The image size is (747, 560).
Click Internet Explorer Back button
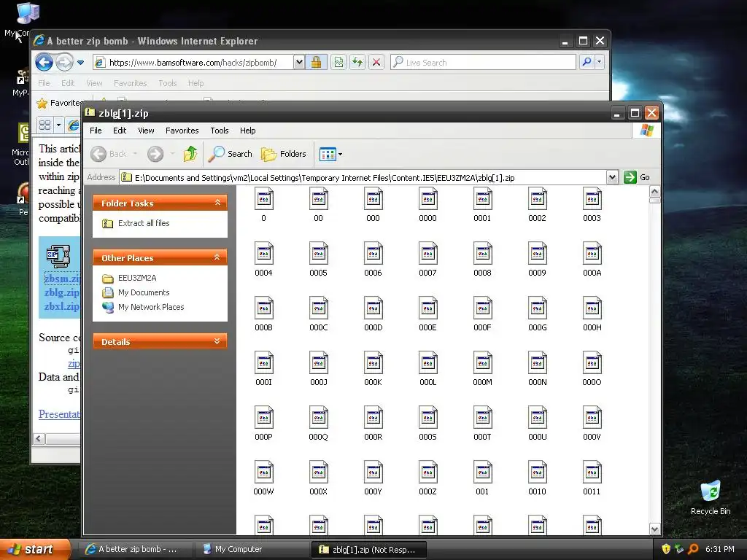(44, 63)
